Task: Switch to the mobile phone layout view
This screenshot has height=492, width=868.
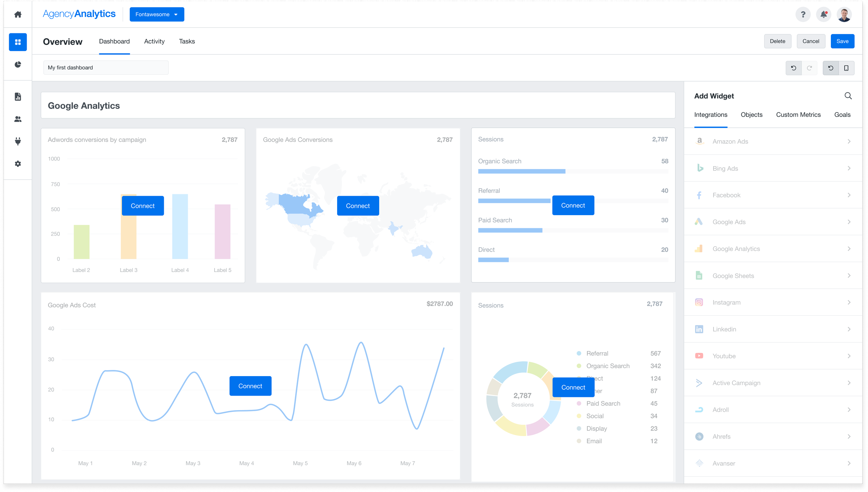Action: coord(846,68)
